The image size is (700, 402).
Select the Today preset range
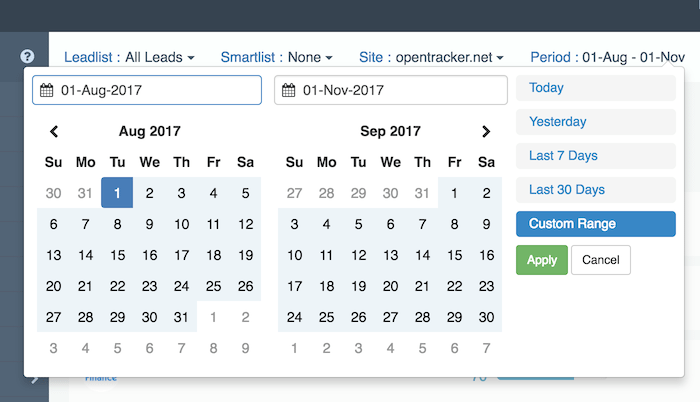click(x=595, y=88)
